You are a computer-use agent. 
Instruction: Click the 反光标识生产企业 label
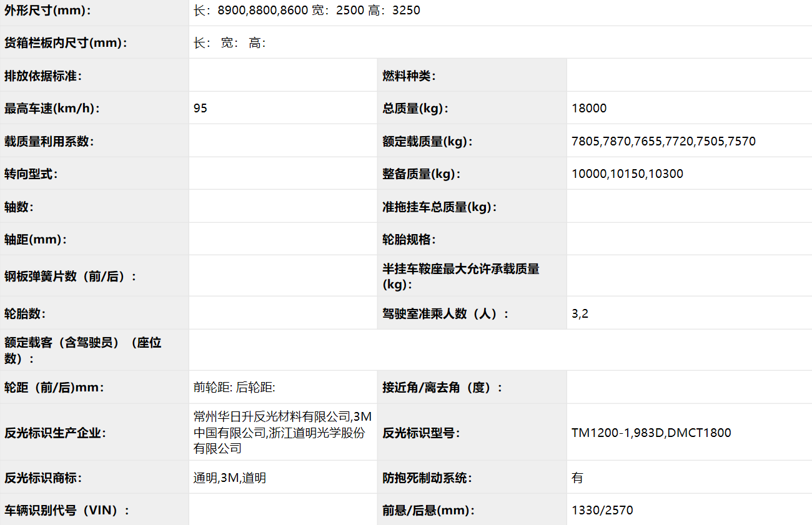point(55,433)
